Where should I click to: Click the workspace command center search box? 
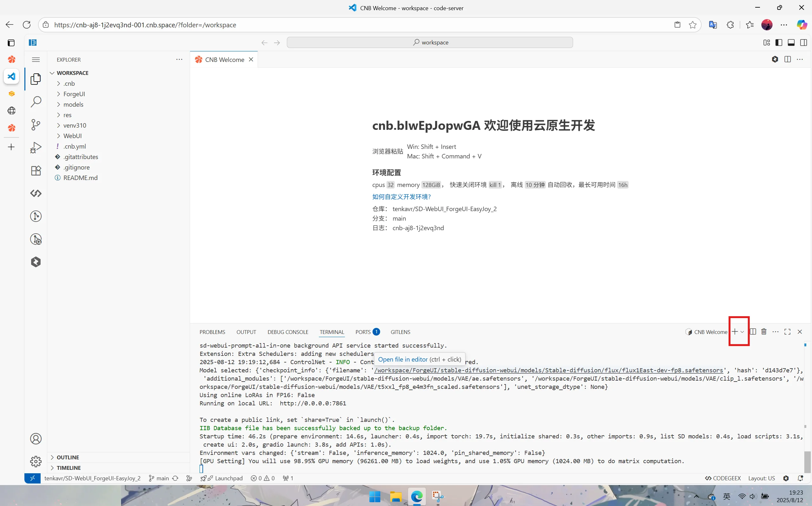[x=430, y=43]
